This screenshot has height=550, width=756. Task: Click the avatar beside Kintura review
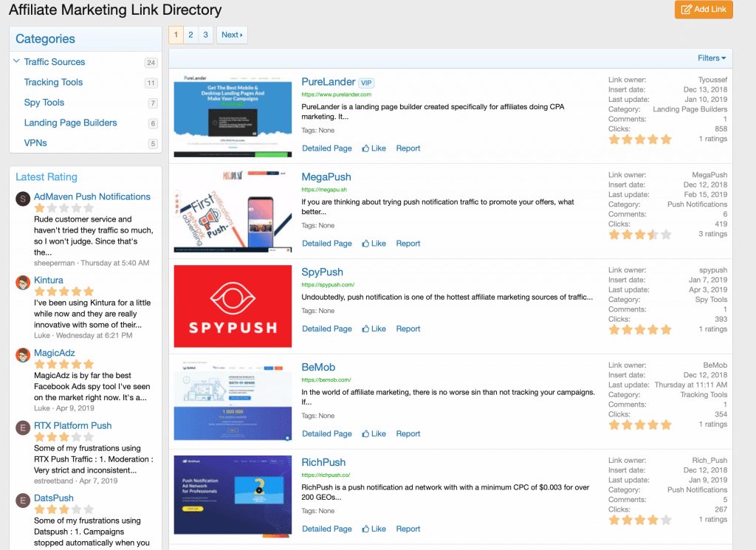pyautogui.click(x=23, y=283)
